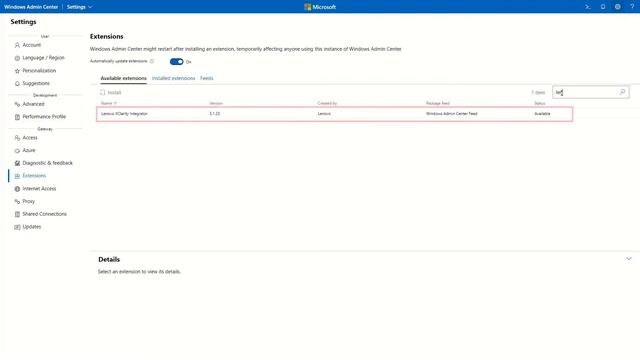The height and width of the screenshot is (360, 640).
Task: Sort by the Name column header
Action: tap(109, 103)
